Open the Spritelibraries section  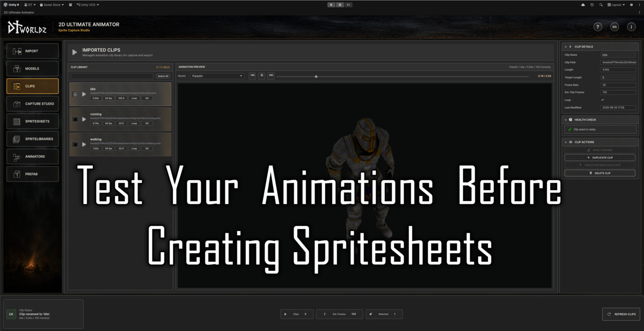(x=33, y=139)
